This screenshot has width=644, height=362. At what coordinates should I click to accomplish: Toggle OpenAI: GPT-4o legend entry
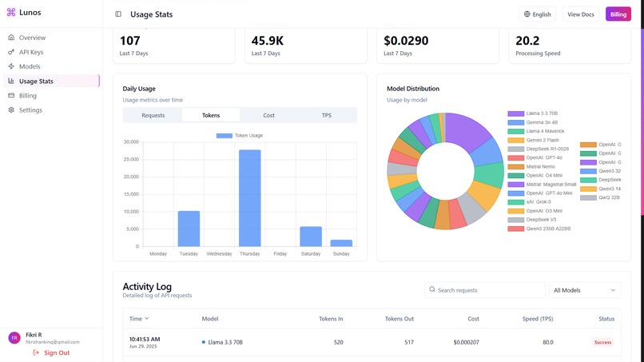click(x=535, y=157)
